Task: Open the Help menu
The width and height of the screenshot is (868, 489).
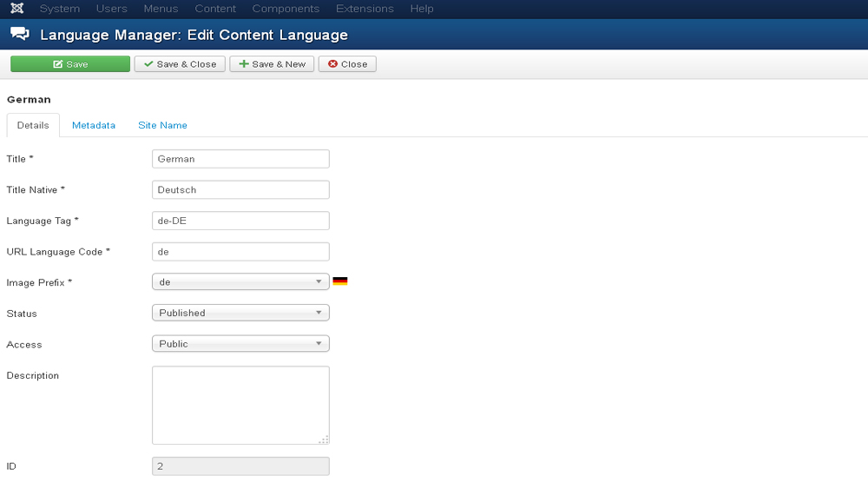Action: click(x=422, y=9)
